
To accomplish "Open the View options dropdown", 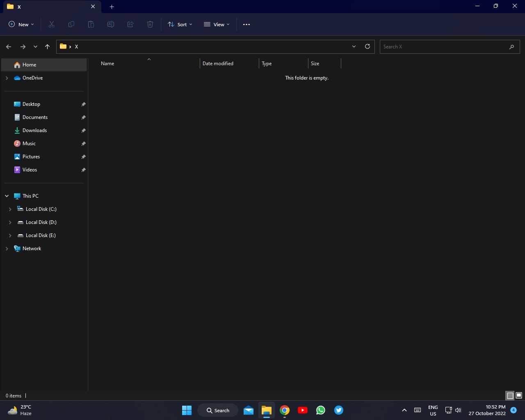I will 217,25.
